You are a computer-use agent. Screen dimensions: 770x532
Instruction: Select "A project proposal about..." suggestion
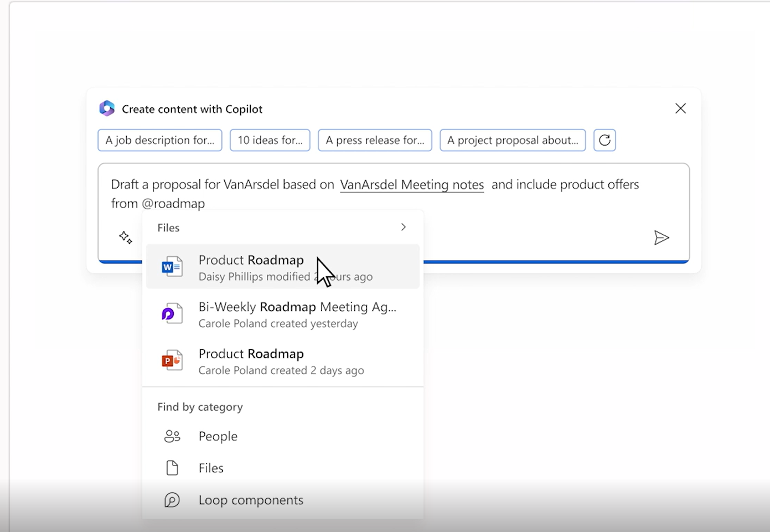click(513, 140)
